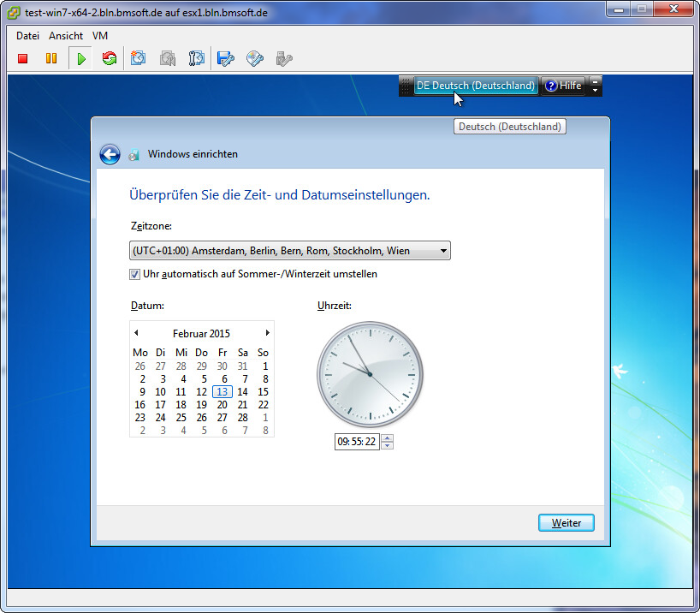Select February 12 in the calendar
Screen dimensions: 700x613
click(x=202, y=392)
